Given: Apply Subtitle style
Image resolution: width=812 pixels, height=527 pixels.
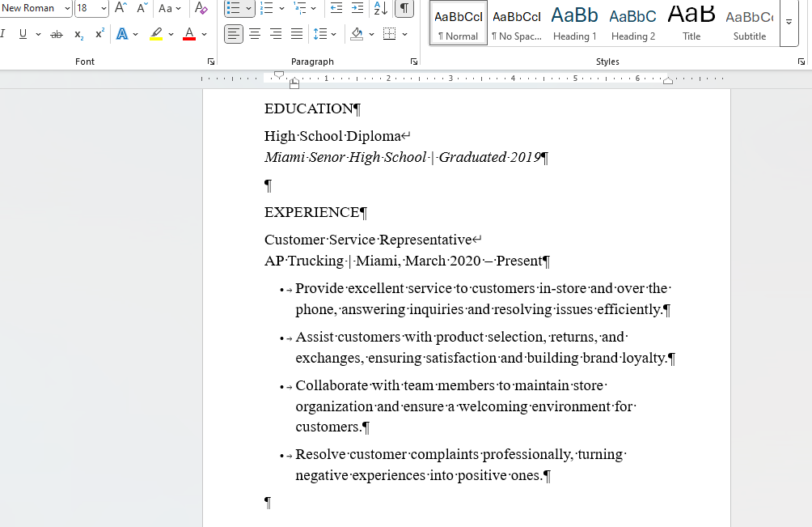Looking at the screenshot, I should tap(750, 23).
